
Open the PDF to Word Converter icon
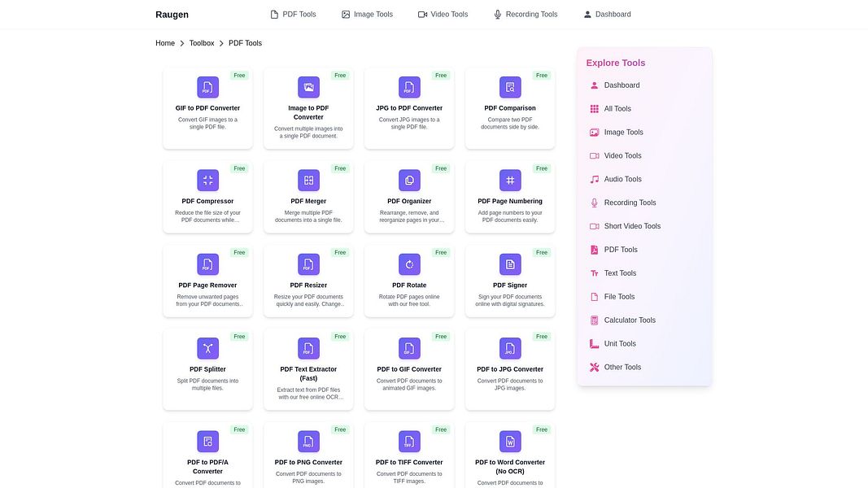[510, 442]
